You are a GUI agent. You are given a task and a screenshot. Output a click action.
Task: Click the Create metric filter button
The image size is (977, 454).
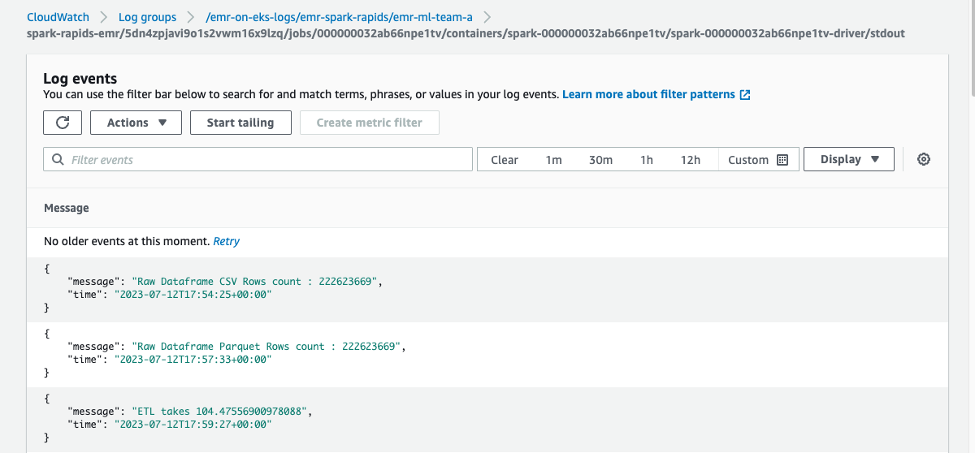[369, 123]
